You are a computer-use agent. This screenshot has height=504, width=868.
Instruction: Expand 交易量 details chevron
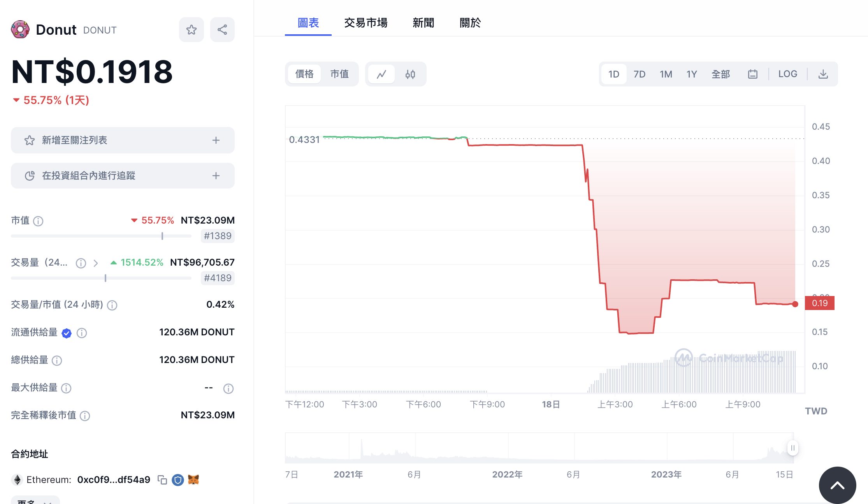(x=96, y=263)
